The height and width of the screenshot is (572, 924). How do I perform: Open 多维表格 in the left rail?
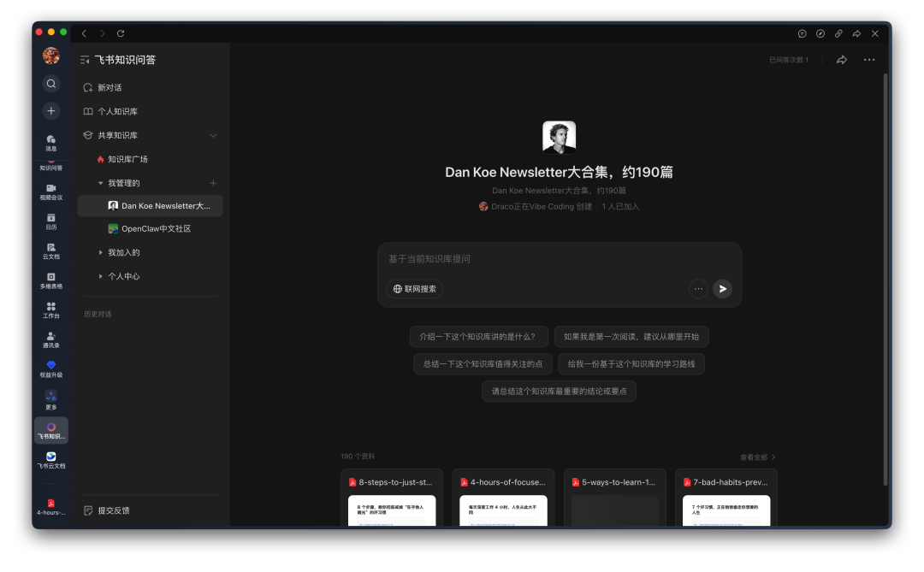pos(51,280)
